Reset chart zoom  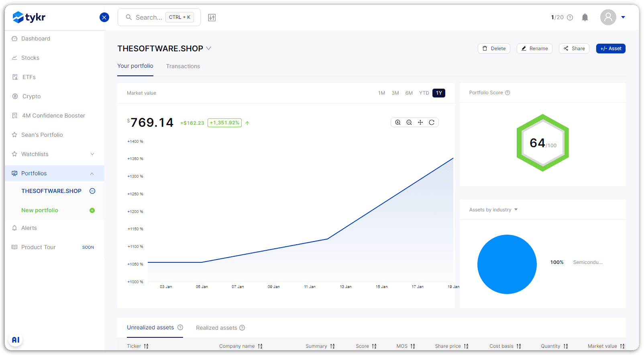[x=432, y=122]
